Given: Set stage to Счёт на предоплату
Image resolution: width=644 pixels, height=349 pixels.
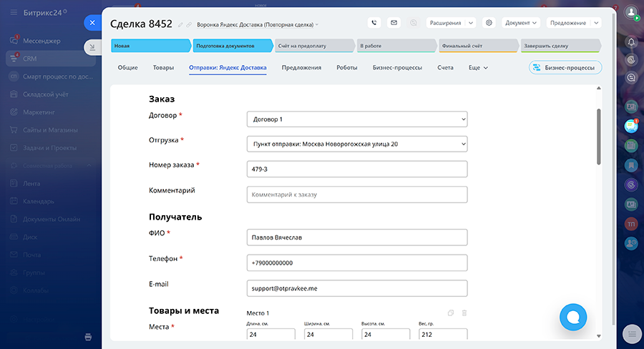Looking at the screenshot, I should click(x=315, y=46).
